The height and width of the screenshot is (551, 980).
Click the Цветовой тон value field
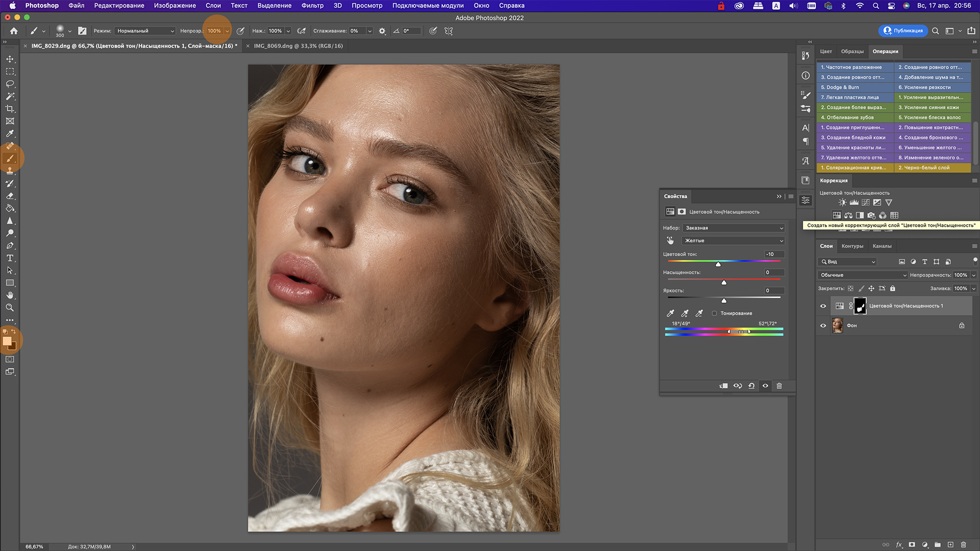coord(774,254)
